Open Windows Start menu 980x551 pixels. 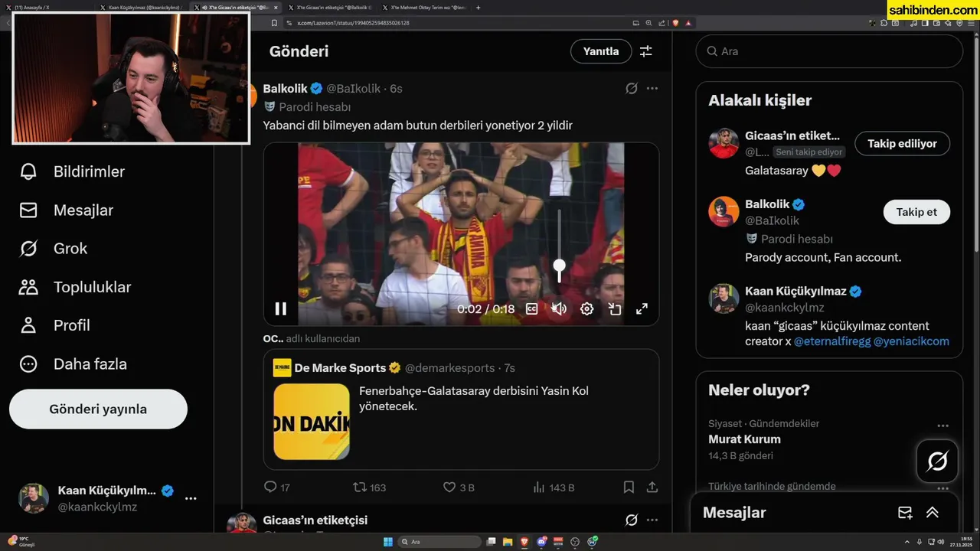pos(388,542)
